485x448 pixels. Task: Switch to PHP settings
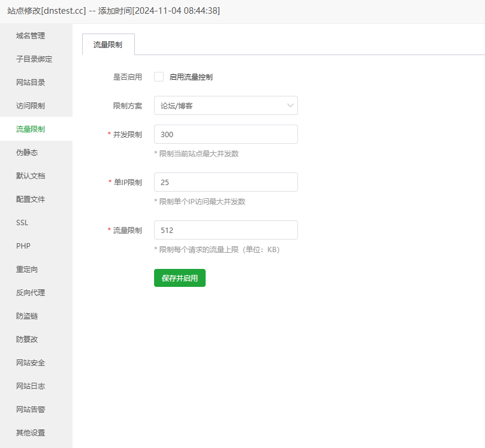click(x=24, y=246)
